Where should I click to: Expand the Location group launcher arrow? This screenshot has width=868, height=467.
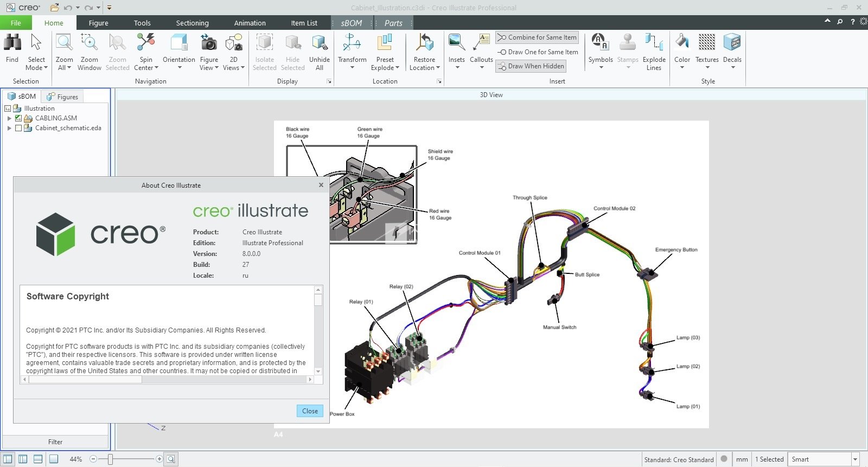pos(439,81)
